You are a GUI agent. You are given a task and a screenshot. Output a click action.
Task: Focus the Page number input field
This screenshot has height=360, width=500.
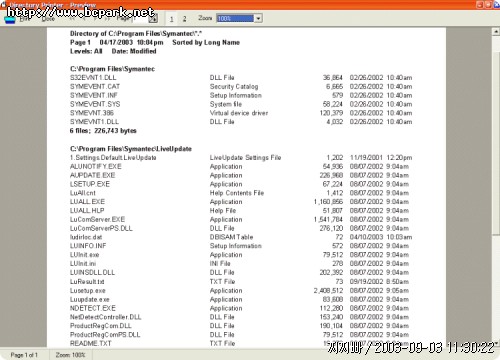140,19
